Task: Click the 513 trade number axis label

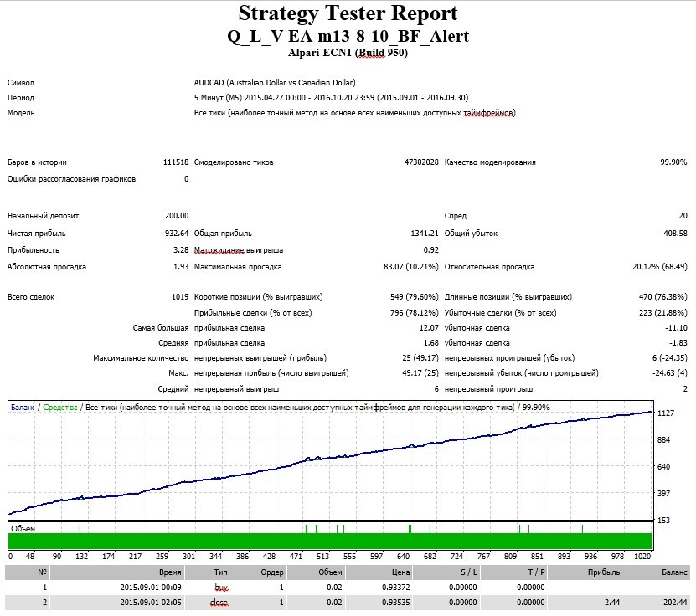Action: tap(322, 557)
